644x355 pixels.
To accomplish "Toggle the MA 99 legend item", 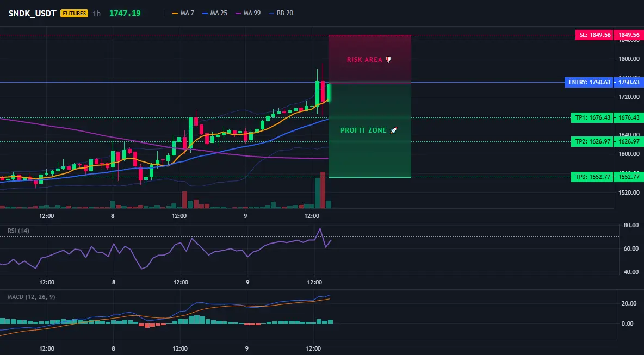I will click(248, 13).
